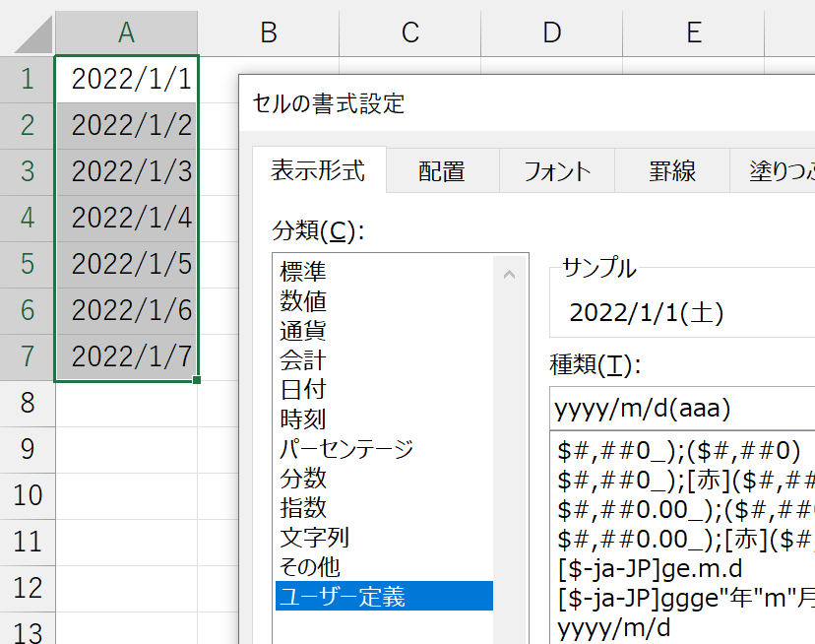Choose 分数 in the category list
This screenshot has width=815, height=644.
click(384, 478)
